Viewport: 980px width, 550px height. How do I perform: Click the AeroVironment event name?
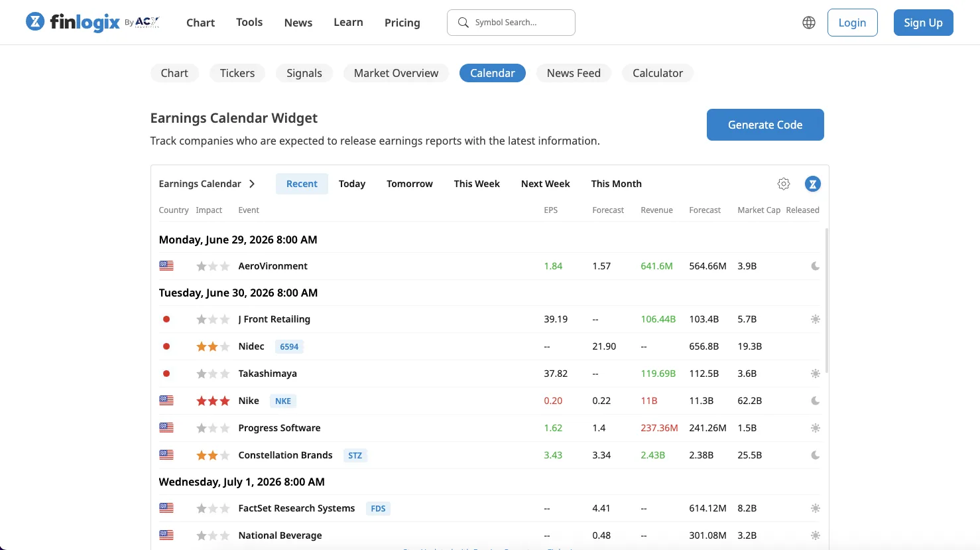(273, 266)
